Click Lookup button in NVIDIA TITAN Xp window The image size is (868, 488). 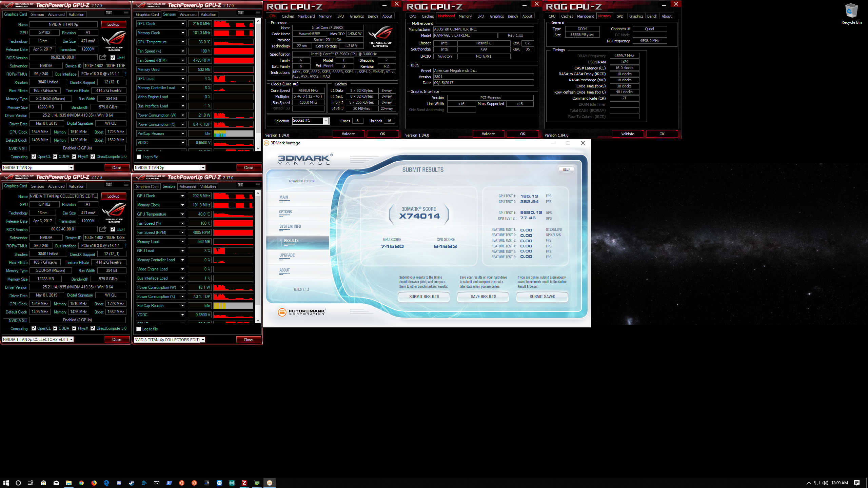pyautogui.click(x=113, y=24)
